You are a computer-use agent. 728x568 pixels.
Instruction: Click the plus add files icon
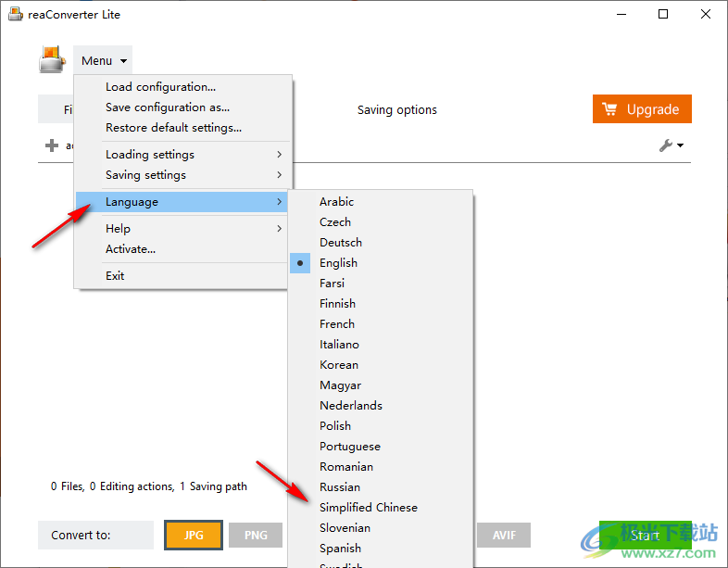coord(52,145)
